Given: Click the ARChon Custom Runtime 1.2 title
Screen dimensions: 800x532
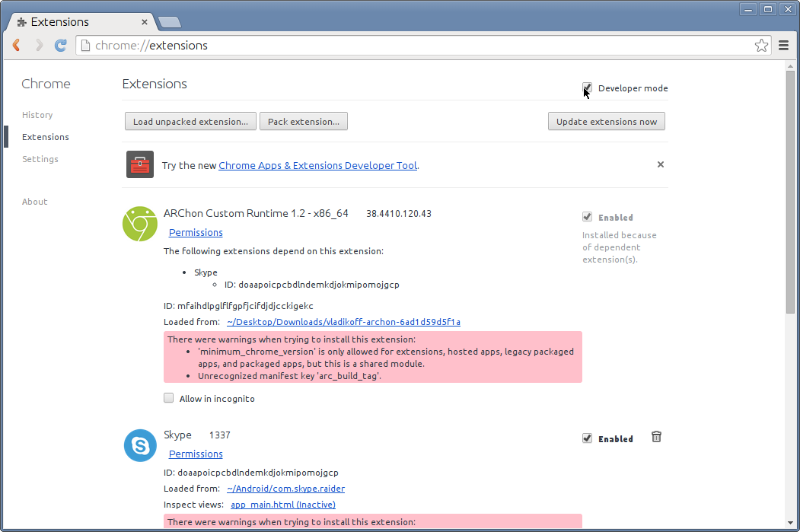Looking at the screenshot, I should point(256,213).
